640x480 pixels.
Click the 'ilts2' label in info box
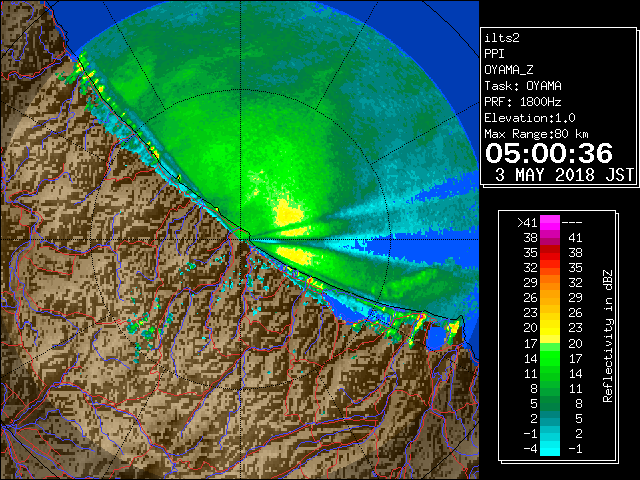(x=502, y=38)
